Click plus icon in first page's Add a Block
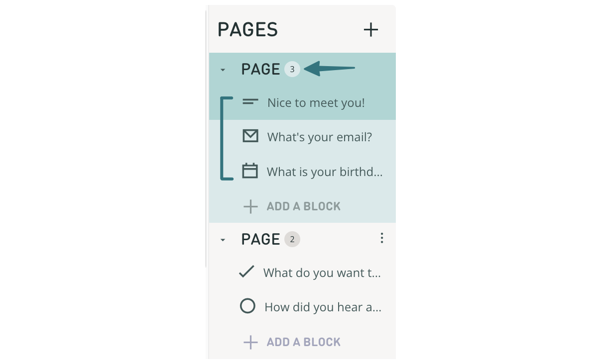 pos(250,206)
